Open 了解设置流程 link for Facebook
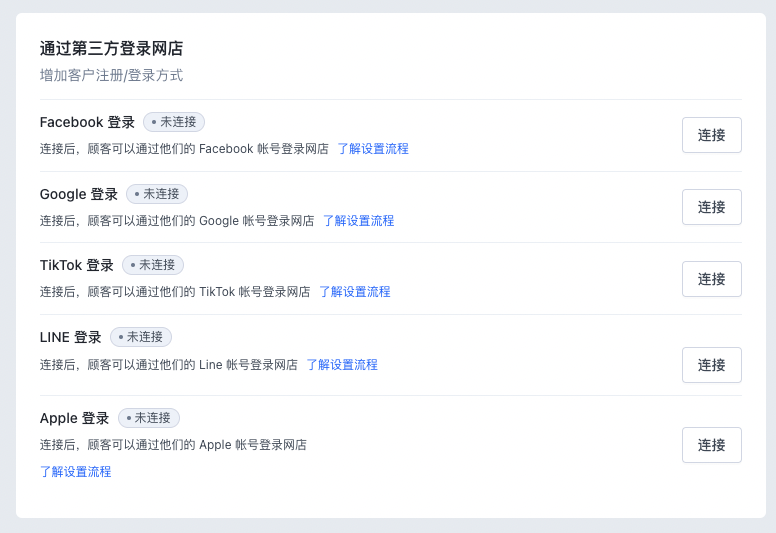This screenshot has height=533, width=776. click(373, 148)
